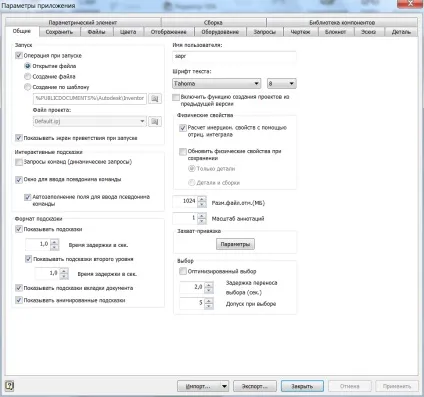Browse for template file path
The width and height of the screenshot is (424, 397).
[x=155, y=98]
